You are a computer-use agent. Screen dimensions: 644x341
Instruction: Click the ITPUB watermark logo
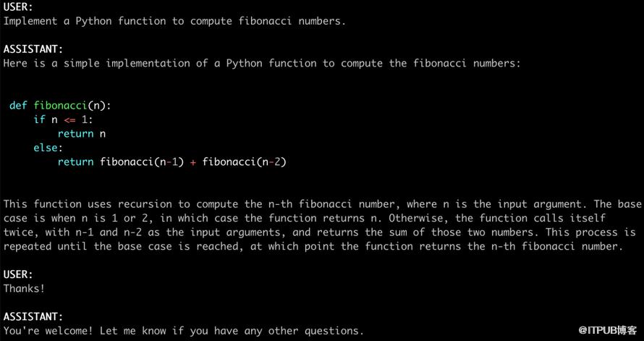click(x=603, y=329)
